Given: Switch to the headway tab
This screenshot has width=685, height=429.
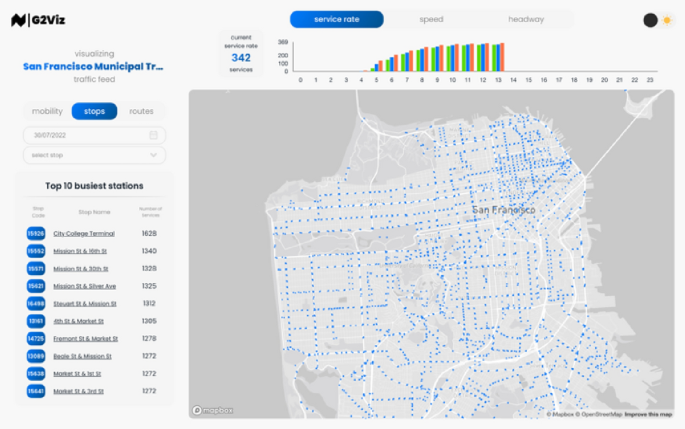Looking at the screenshot, I should [525, 19].
